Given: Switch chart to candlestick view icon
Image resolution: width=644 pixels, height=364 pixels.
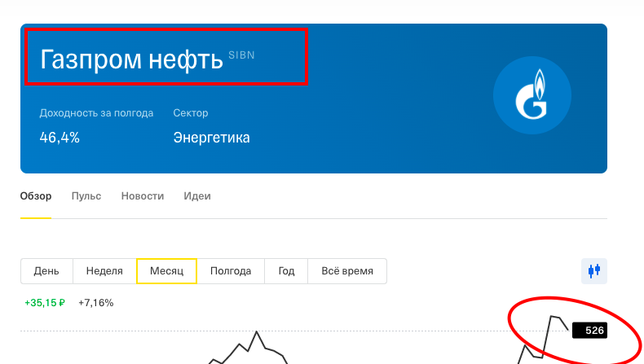Looking at the screenshot, I should click(x=594, y=271).
